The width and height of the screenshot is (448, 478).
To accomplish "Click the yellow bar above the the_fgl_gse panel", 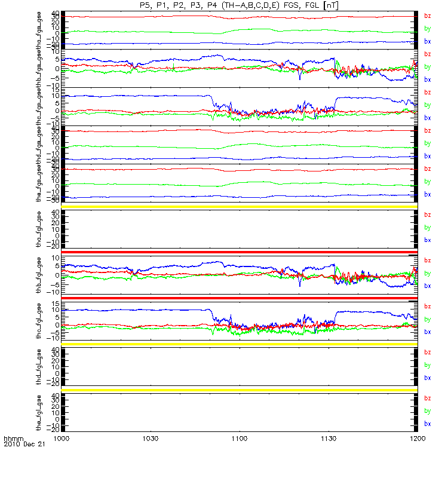I will pyautogui.click(x=240, y=390).
